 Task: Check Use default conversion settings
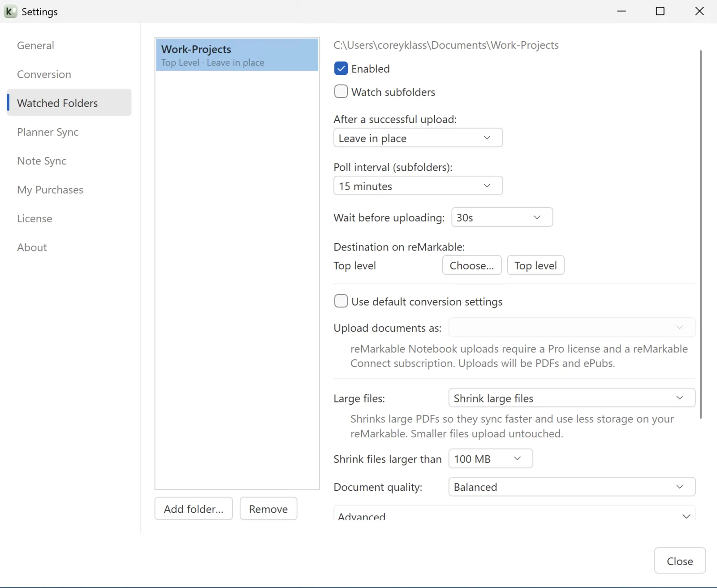tap(341, 301)
